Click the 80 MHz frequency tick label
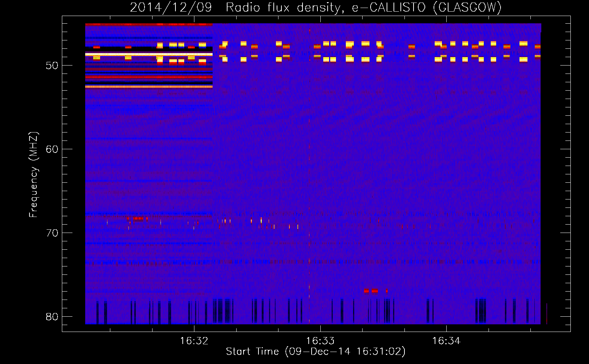This screenshot has height=364, width=589. coord(52,317)
